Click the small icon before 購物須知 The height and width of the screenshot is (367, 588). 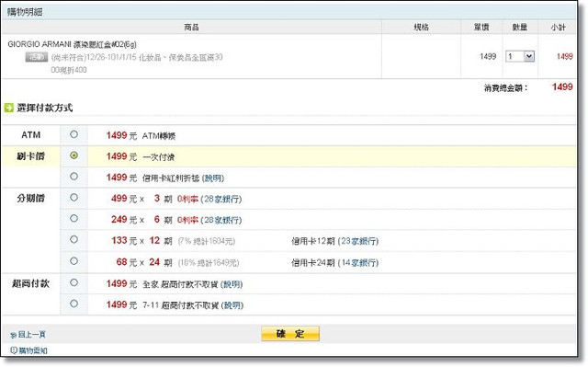point(14,350)
